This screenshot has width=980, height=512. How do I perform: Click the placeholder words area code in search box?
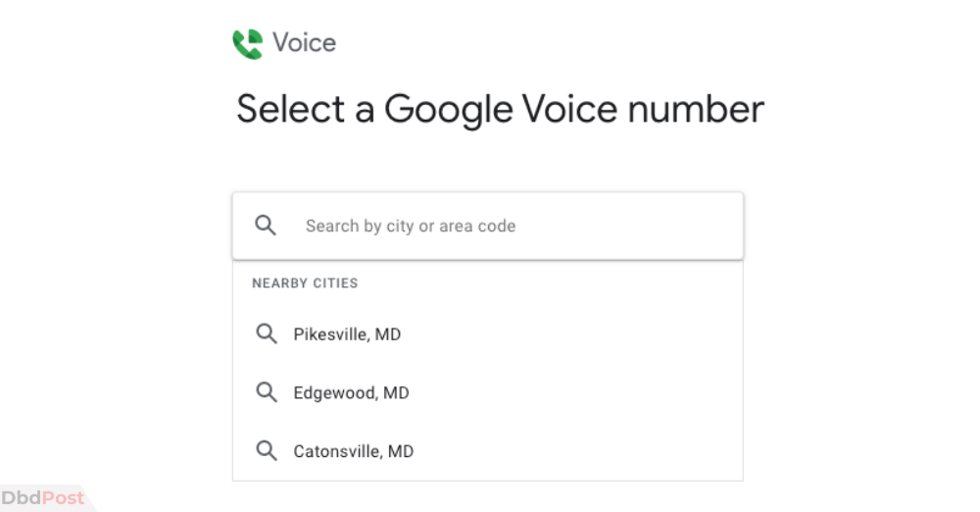(477, 226)
